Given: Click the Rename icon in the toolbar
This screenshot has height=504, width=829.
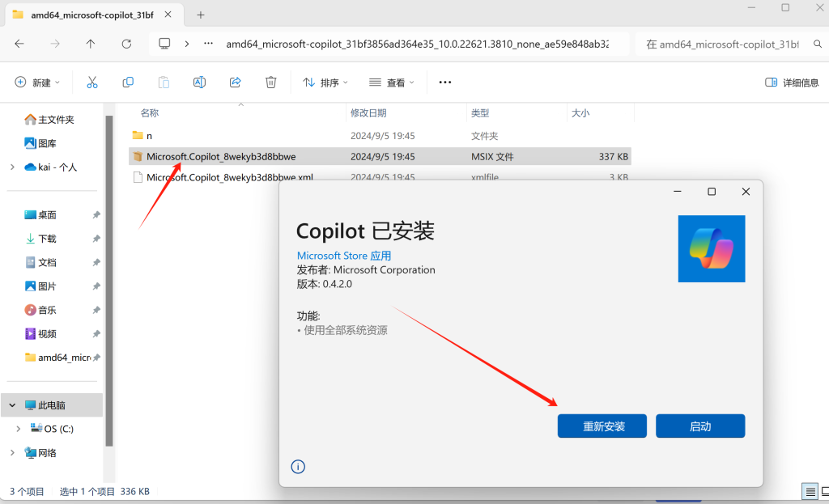Looking at the screenshot, I should pyautogui.click(x=199, y=82).
